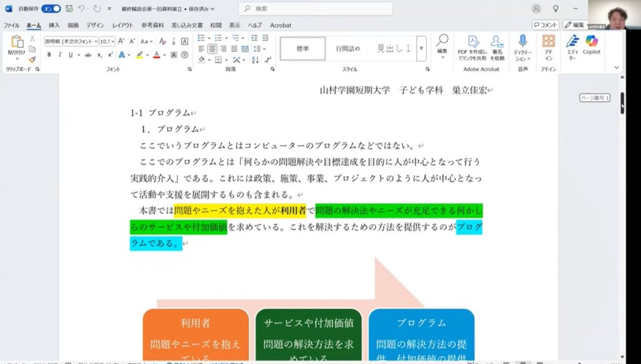The height and width of the screenshot is (364, 641).
Task: Expand the styles gallery more arrow
Action: click(421, 48)
